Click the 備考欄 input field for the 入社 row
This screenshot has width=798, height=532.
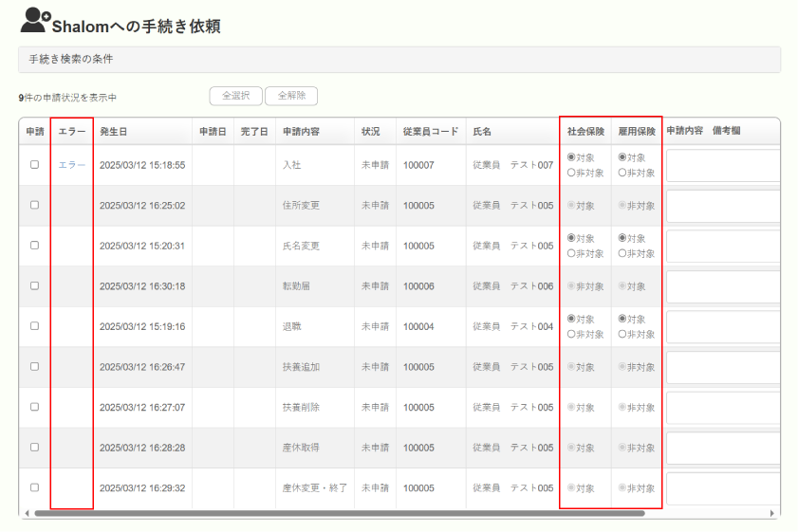tap(723, 165)
